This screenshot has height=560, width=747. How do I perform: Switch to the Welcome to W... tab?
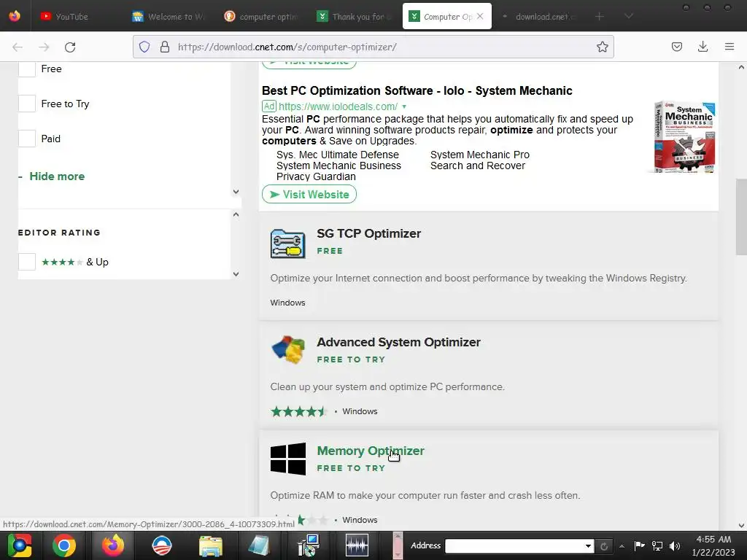[x=169, y=16]
